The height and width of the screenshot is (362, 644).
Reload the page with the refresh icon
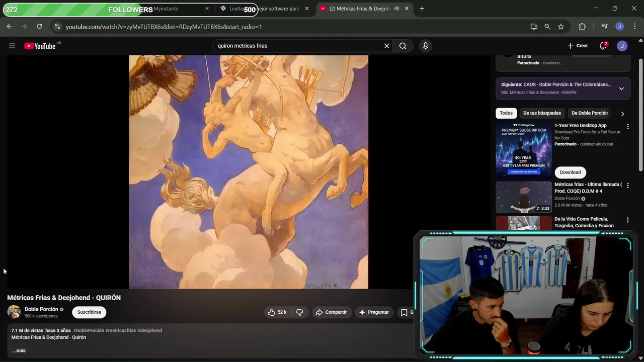[x=39, y=26]
